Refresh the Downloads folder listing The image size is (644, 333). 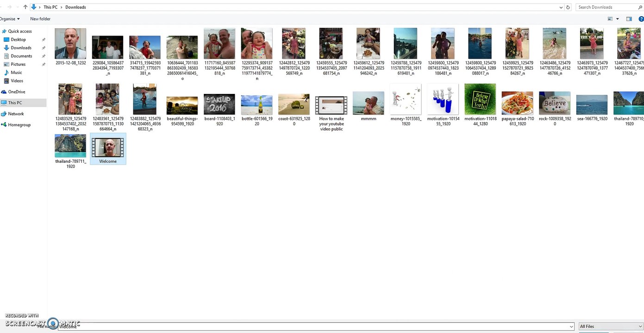coord(568,7)
